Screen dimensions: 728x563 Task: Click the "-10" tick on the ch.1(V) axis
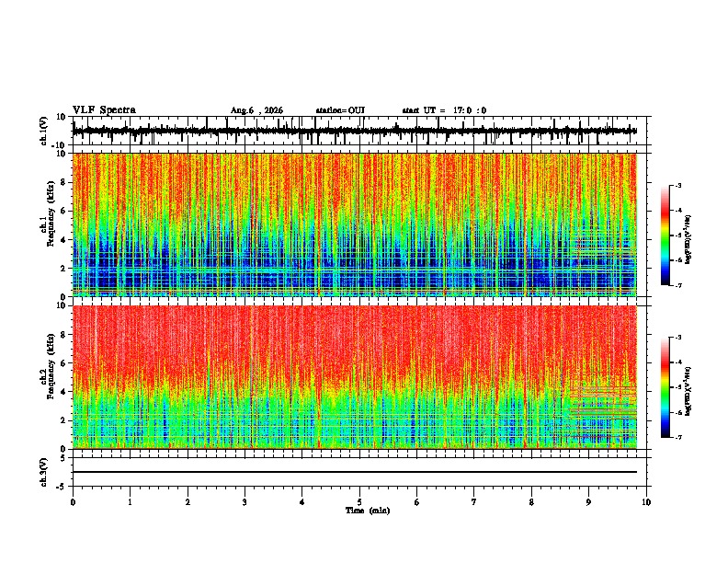[x=60, y=145]
